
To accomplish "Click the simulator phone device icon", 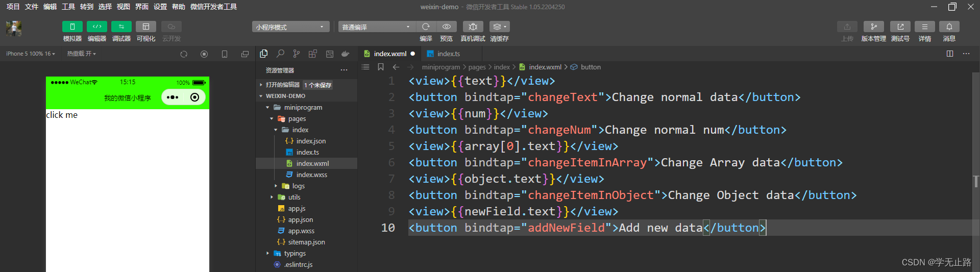I will [225, 54].
